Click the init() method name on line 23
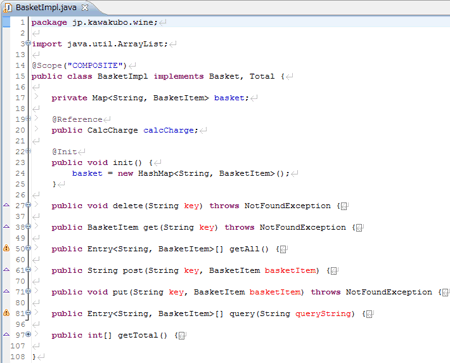This screenshot has height=363, width=450. pos(127,163)
